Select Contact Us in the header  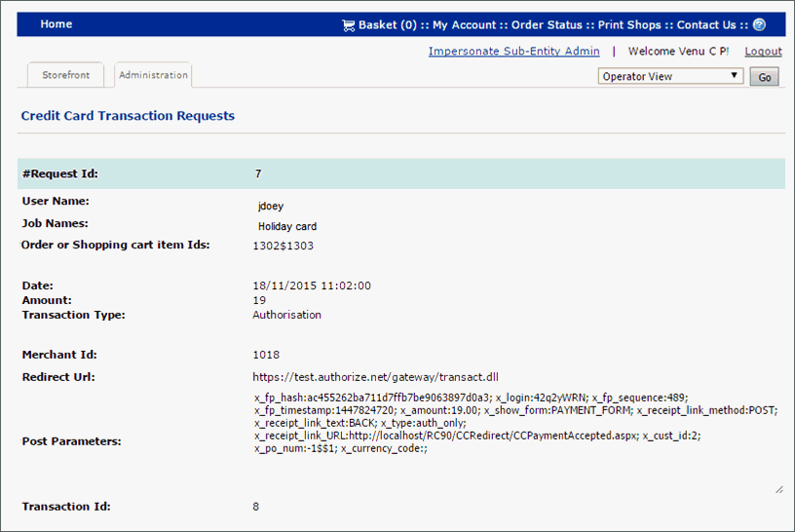tap(706, 25)
